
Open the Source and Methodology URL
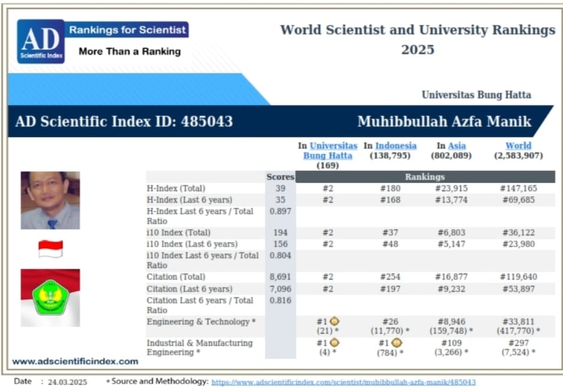point(343,382)
